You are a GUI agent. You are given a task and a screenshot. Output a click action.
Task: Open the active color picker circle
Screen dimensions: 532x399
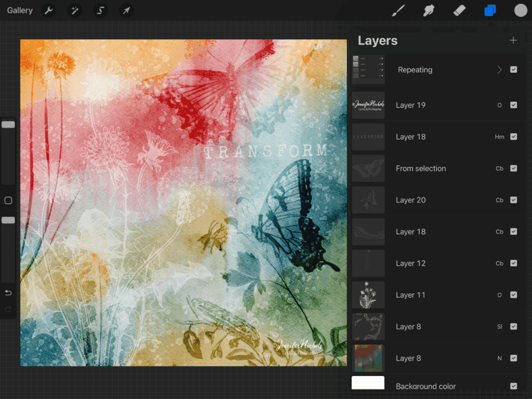[x=521, y=10]
